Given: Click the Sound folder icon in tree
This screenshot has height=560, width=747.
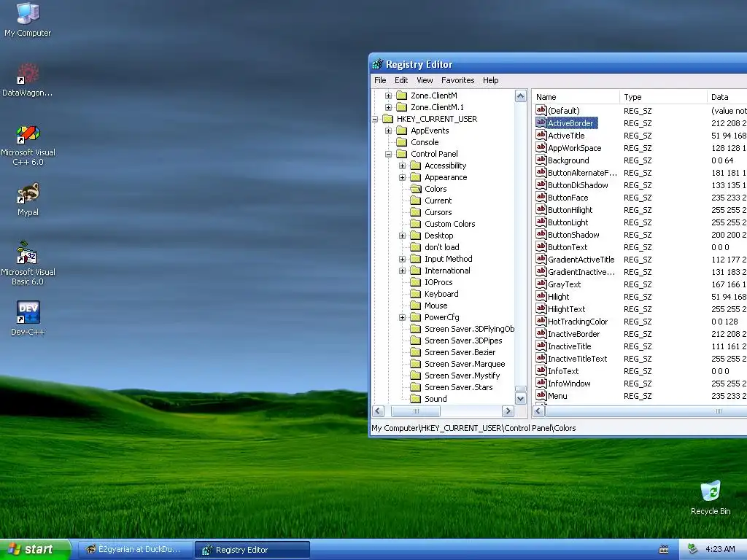Looking at the screenshot, I should pyautogui.click(x=415, y=399).
